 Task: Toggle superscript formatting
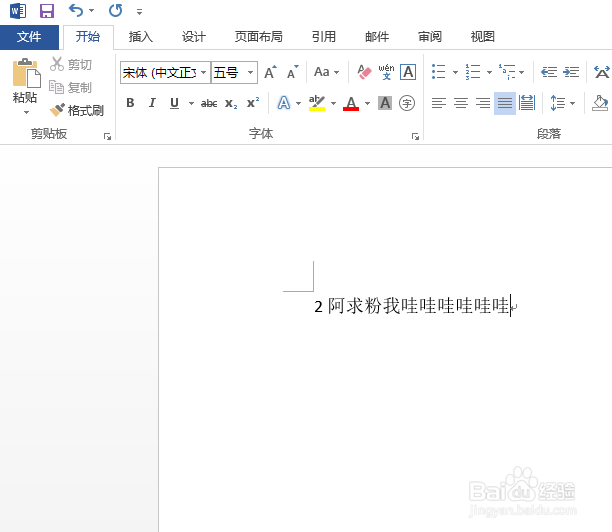tap(253, 103)
